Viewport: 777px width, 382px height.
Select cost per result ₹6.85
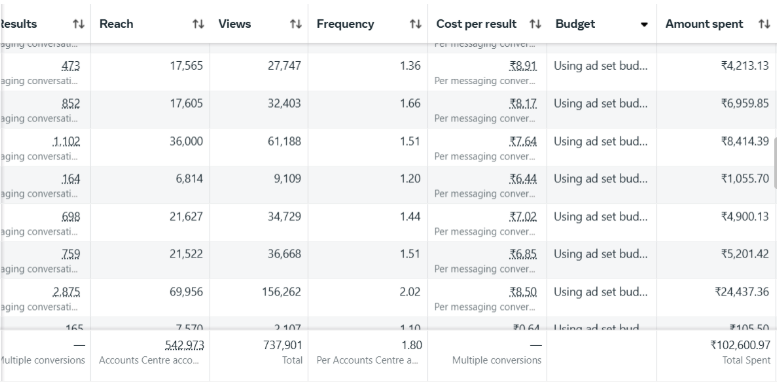[x=523, y=254]
